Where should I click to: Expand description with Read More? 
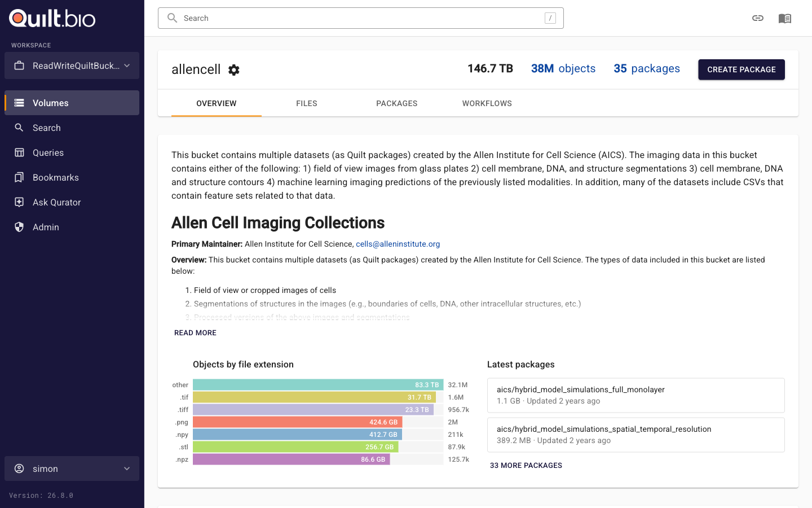[x=195, y=332]
